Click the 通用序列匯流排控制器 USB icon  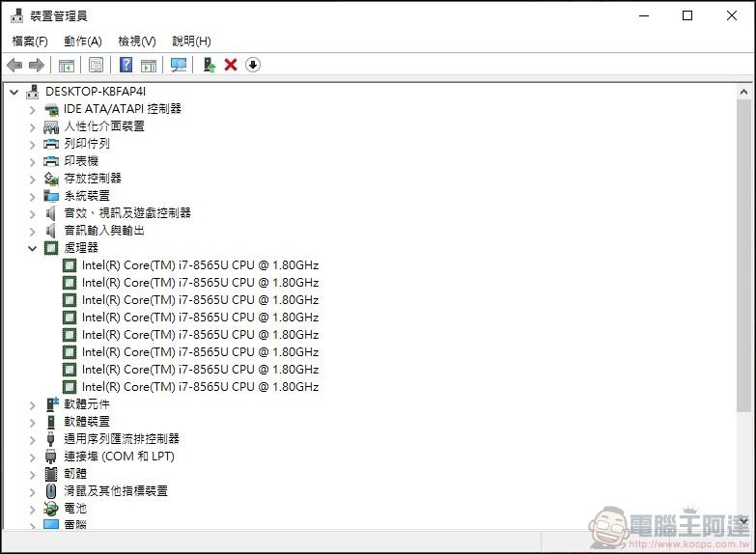click(x=50, y=439)
